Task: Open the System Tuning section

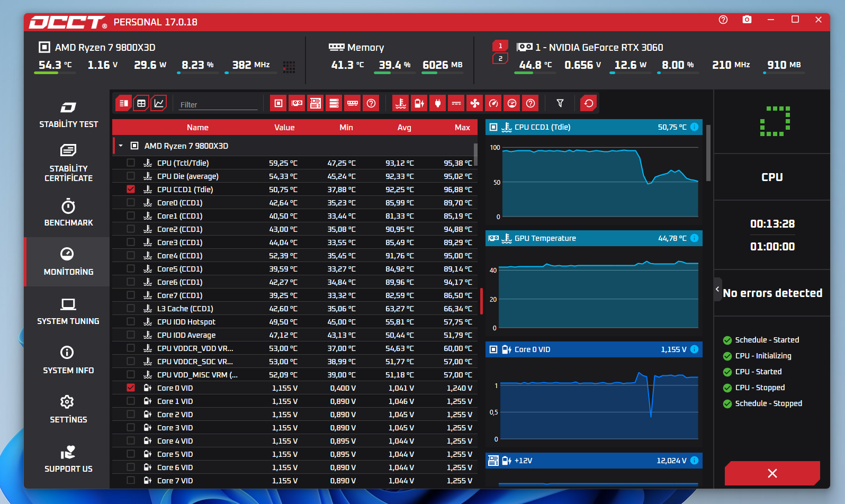Action: 68,311
